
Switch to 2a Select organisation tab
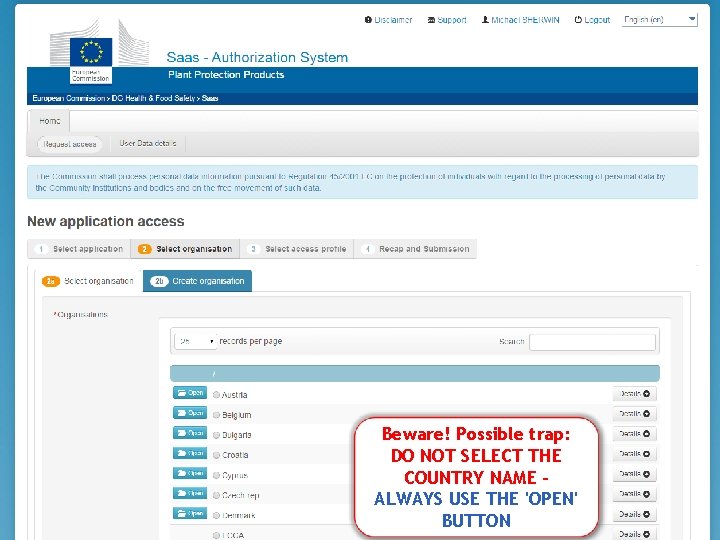89,281
